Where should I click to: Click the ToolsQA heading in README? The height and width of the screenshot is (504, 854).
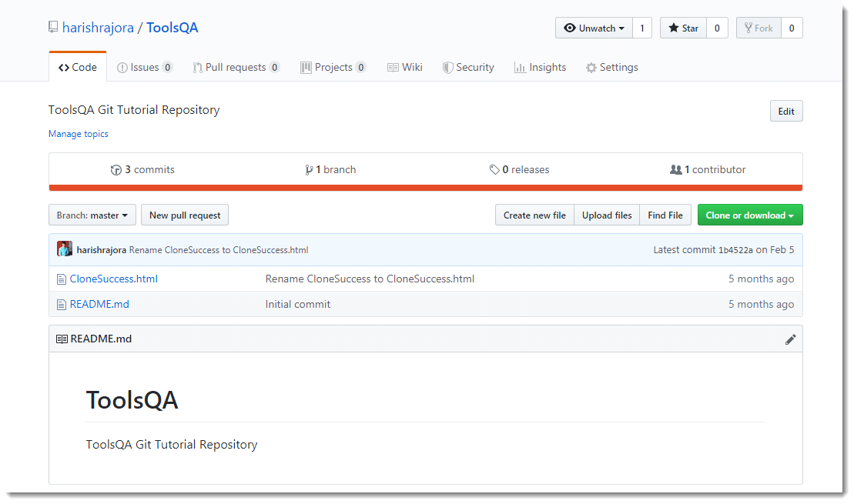click(x=132, y=400)
